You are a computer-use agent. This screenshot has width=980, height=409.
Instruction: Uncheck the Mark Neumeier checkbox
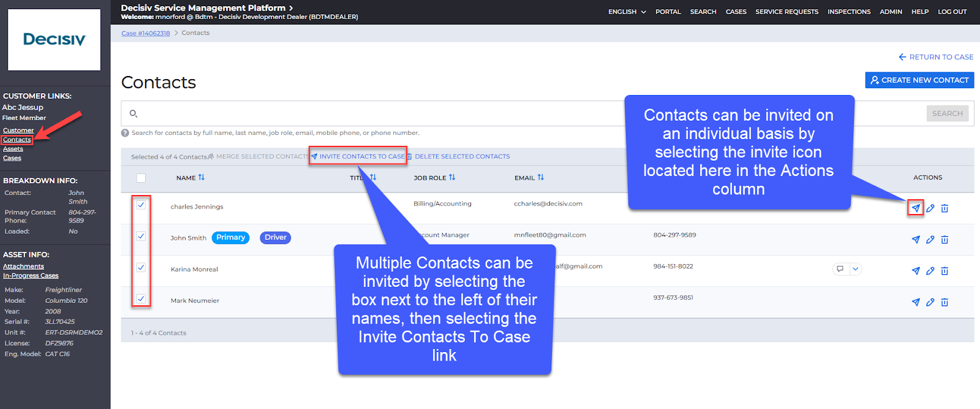point(141,299)
